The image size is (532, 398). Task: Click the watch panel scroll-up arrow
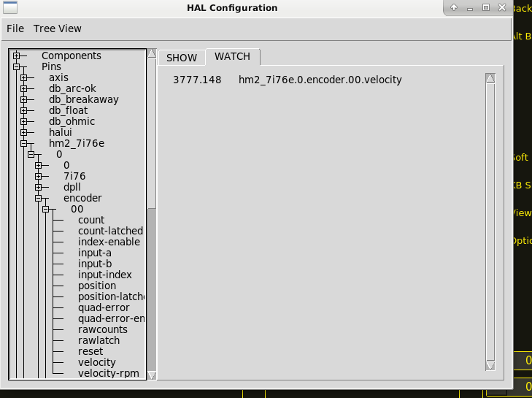[x=490, y=78]
